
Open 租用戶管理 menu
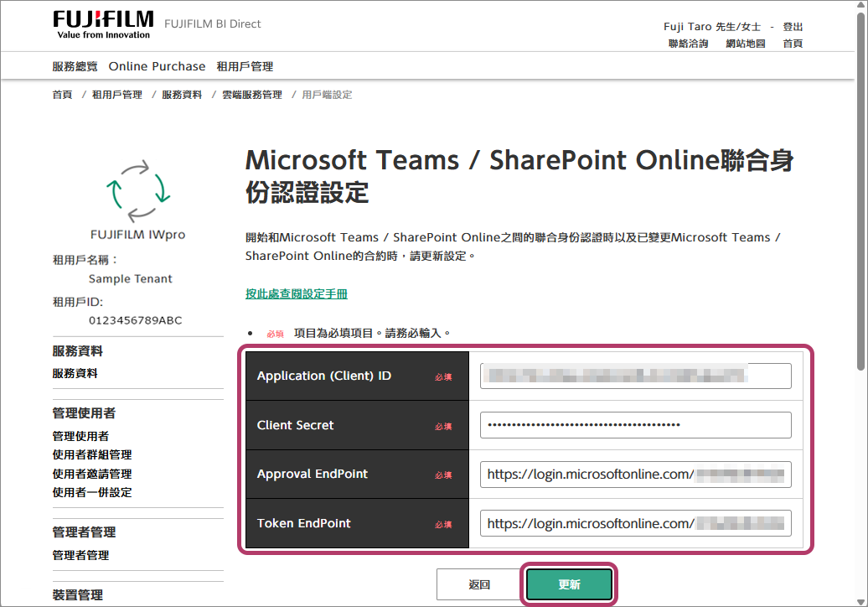(x=245, y=66)
